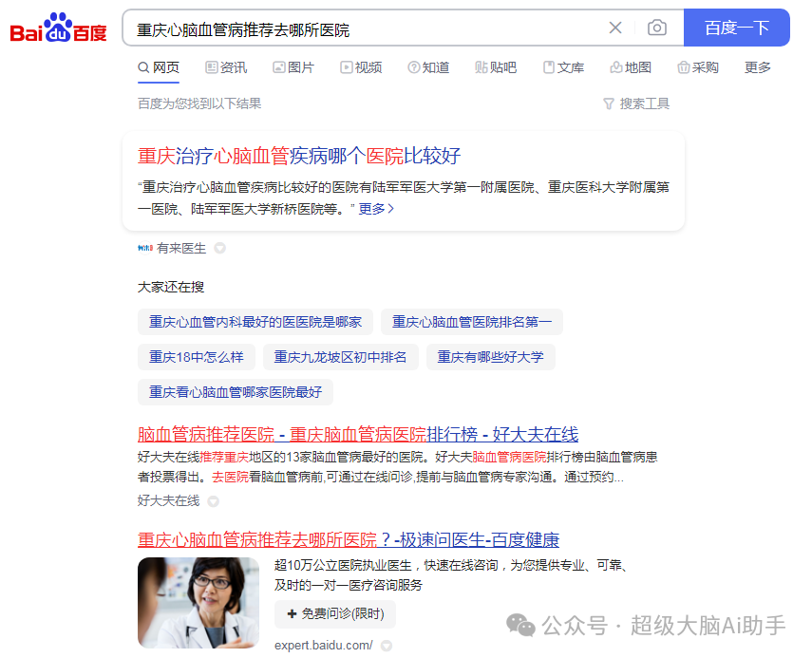Go to the 贴吧 tab
This screenshot has height=658, width=812.
(x=496, y=67)
